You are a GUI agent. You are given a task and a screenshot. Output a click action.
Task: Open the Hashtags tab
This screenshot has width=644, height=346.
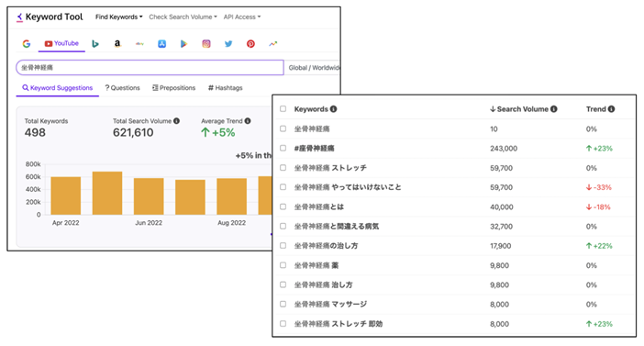point(225,87)
